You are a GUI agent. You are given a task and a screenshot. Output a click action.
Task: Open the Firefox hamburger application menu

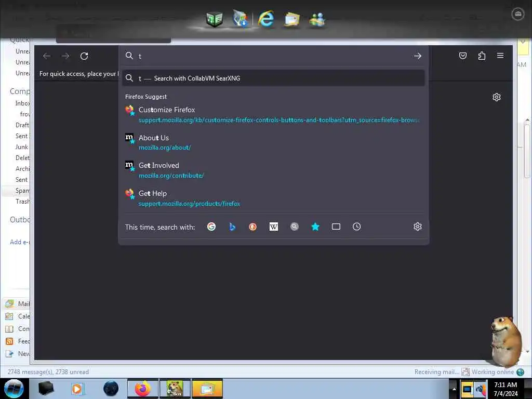tap(500, 55)
